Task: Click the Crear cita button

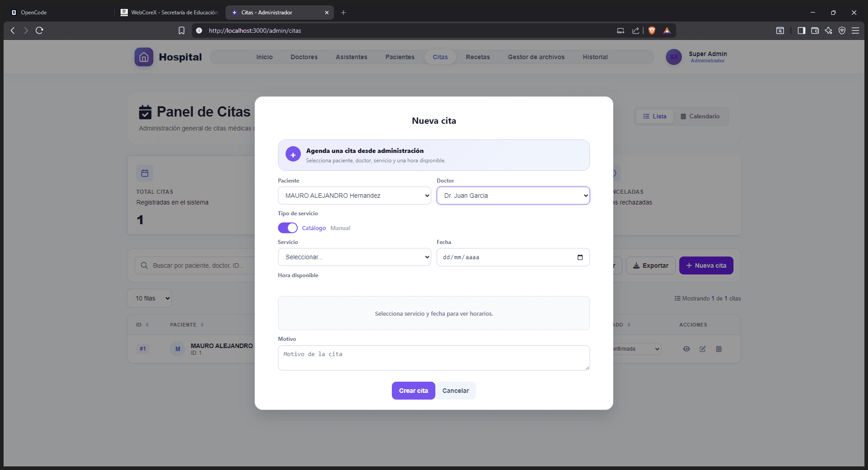Action: coord(413,391)
